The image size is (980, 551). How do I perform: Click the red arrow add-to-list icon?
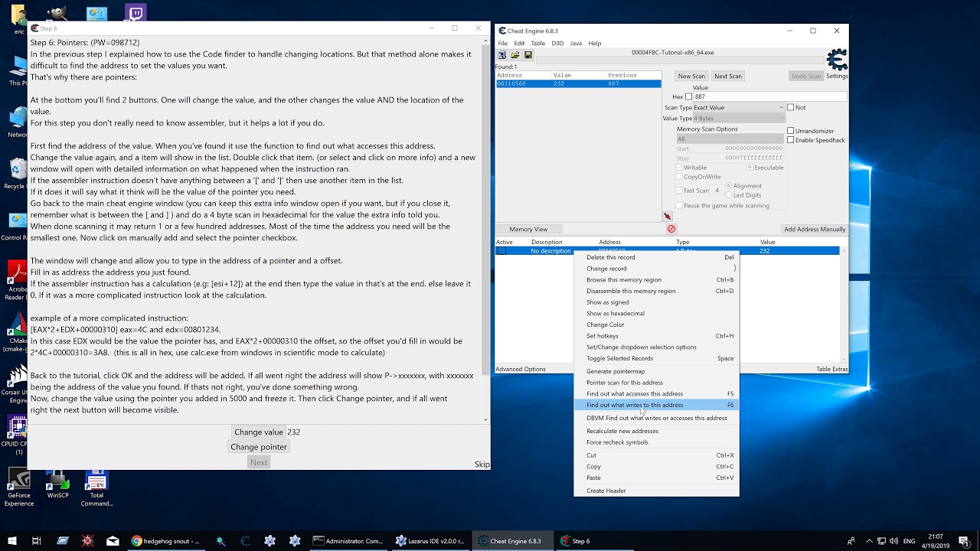coord(667,217)
